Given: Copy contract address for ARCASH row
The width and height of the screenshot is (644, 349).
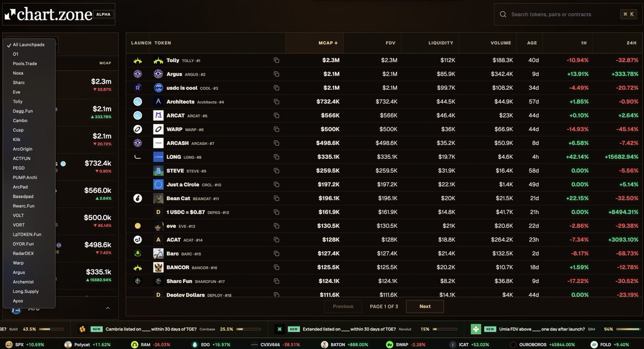Looking at the screenshot, I should click(276, 143).
